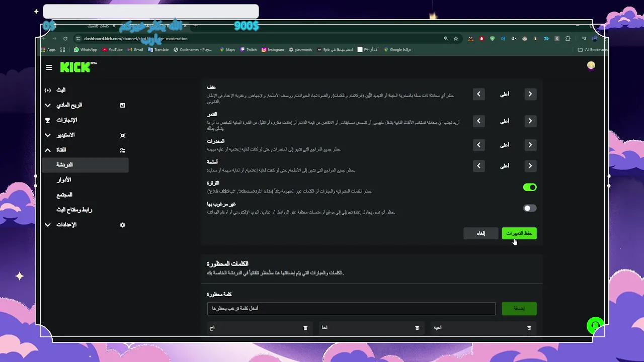Click right arrow for المخدرات drugs level
Image resolution: width=644 pixels, height=362 pixels.
tap(530, 145)
